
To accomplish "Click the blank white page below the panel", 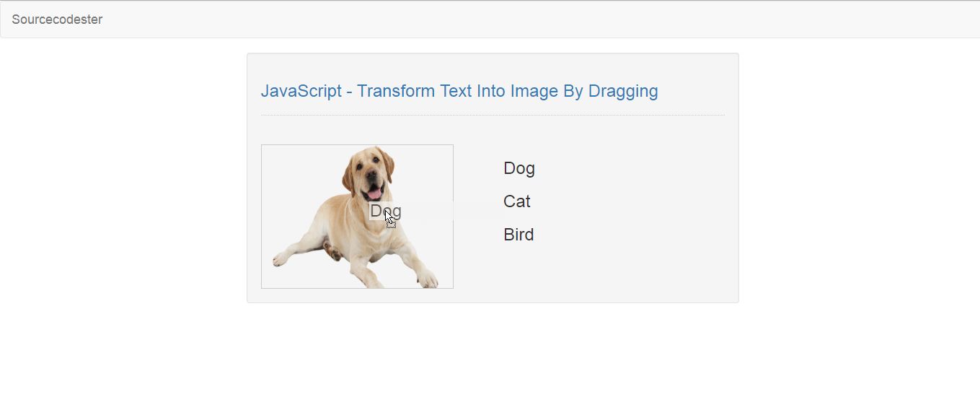I will (x=490, y=354).
